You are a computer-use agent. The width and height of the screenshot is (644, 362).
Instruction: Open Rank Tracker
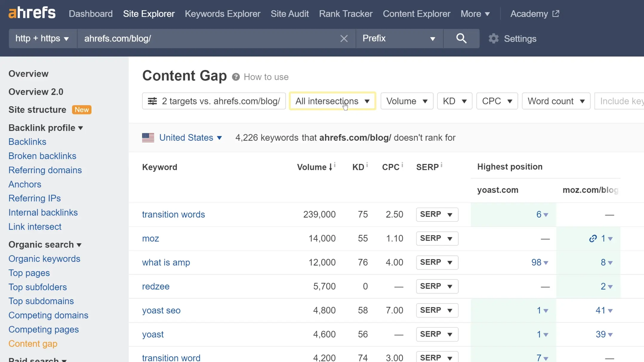346,14
